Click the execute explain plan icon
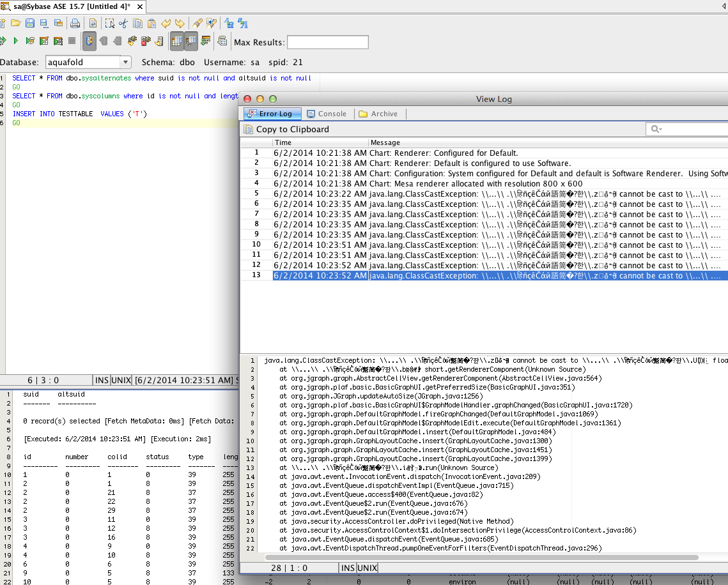 point(58,42)
